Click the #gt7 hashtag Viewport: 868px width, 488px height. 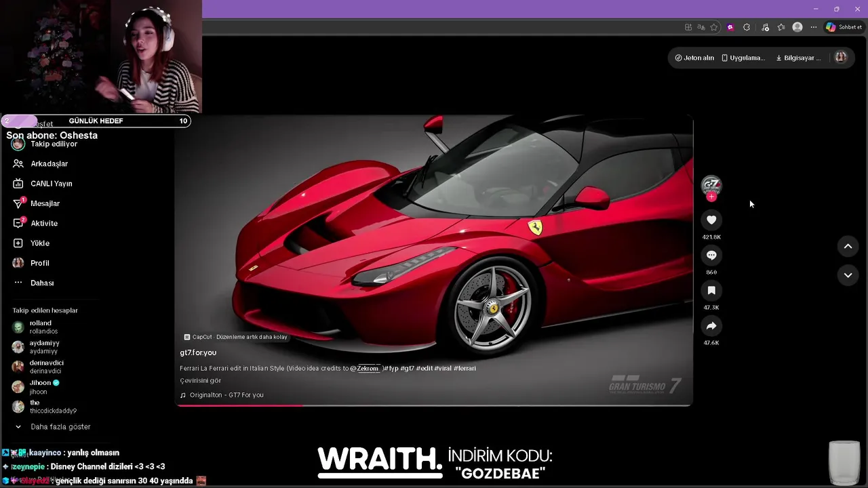[x=407, y=368]
